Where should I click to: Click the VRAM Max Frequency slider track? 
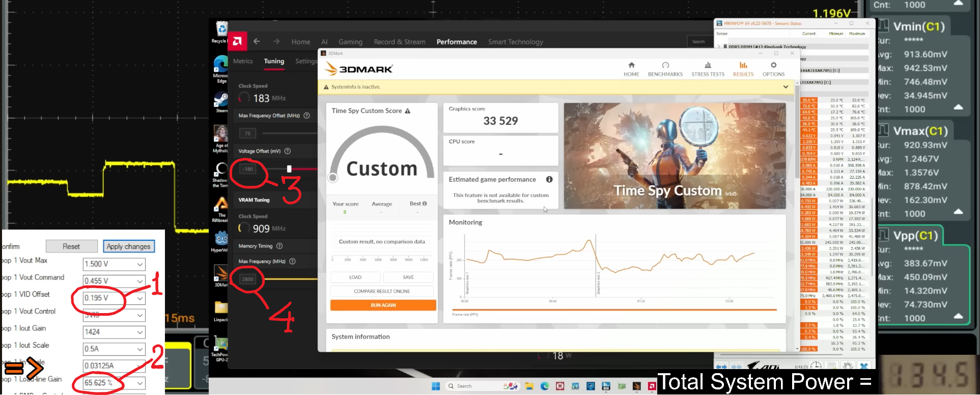[290, 279]
